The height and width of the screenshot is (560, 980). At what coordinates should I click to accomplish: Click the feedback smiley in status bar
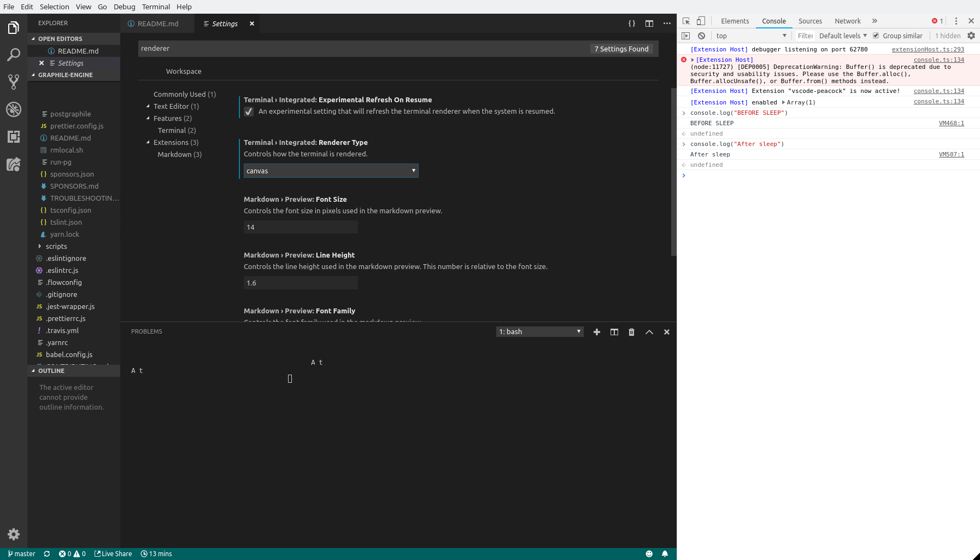pyautogui.click(x=649, y=554)
